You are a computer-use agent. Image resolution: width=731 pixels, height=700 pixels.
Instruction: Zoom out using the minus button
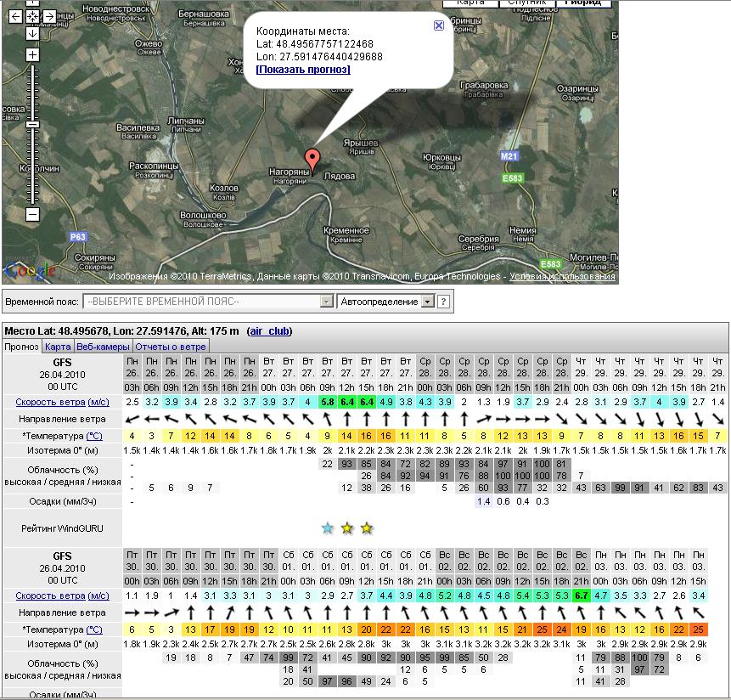[32, 215]
